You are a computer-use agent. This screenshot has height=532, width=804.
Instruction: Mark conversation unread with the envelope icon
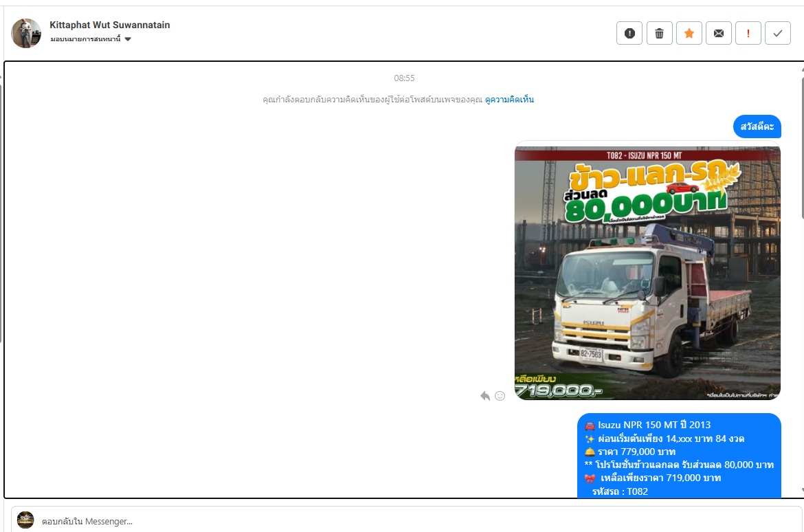(719, 34)
